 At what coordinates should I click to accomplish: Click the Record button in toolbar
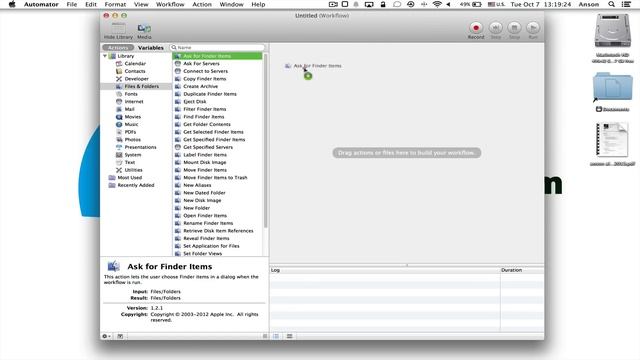[x=476, y=30]
